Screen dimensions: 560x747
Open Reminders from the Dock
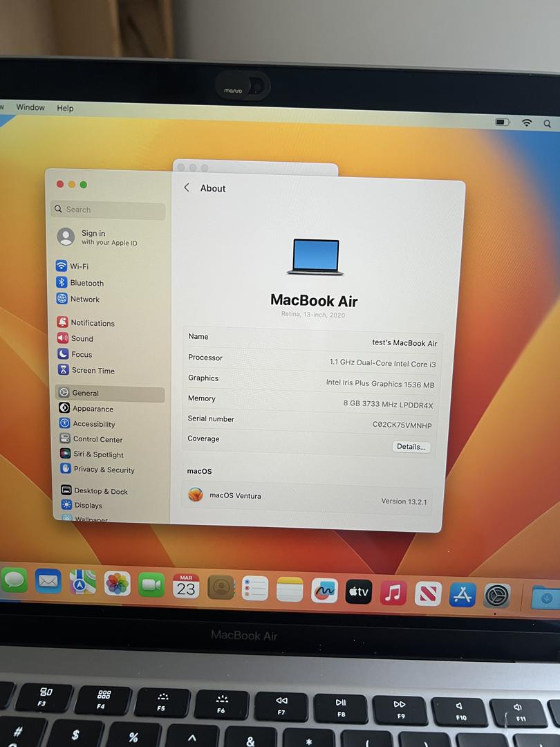[x=254, y=589]
